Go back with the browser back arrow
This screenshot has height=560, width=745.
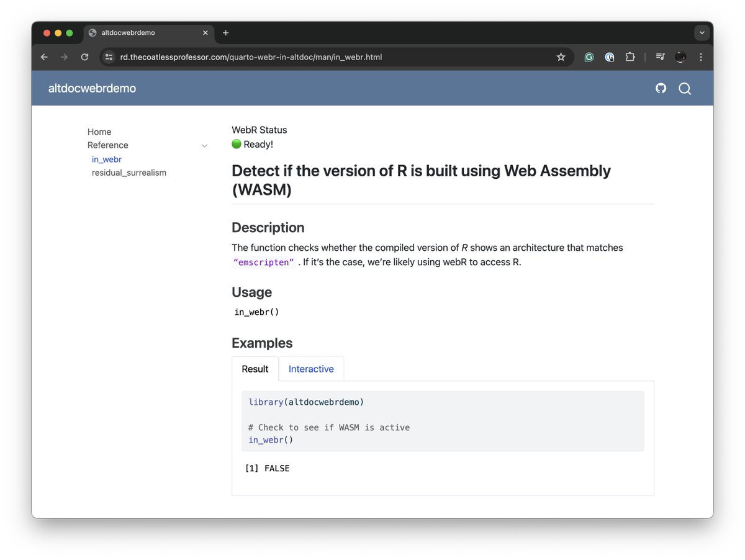click(44, 57)
